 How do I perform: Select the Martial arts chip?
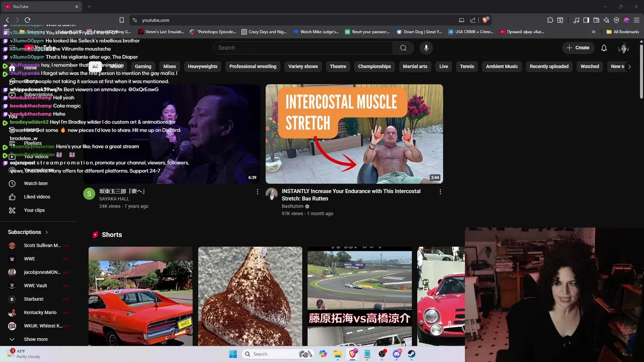tap(415, 66)
